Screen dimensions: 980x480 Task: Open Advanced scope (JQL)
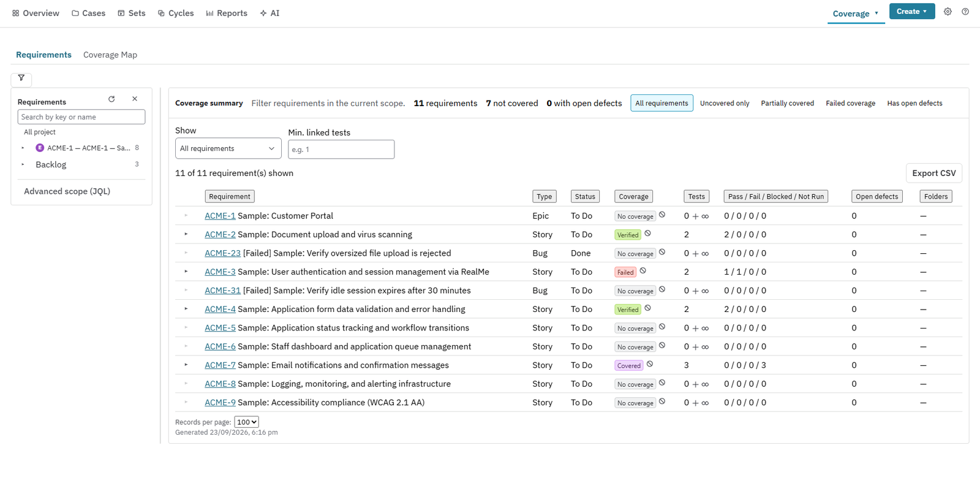coord(67,191)
